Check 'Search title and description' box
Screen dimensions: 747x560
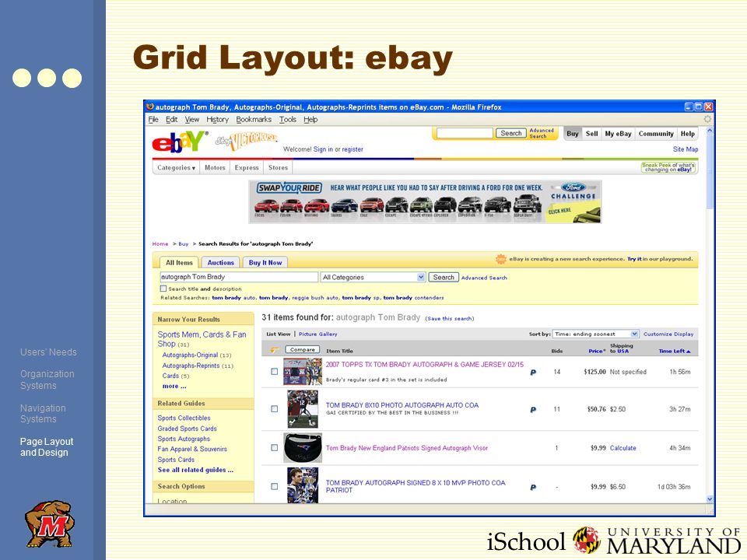tap(163, 289)
